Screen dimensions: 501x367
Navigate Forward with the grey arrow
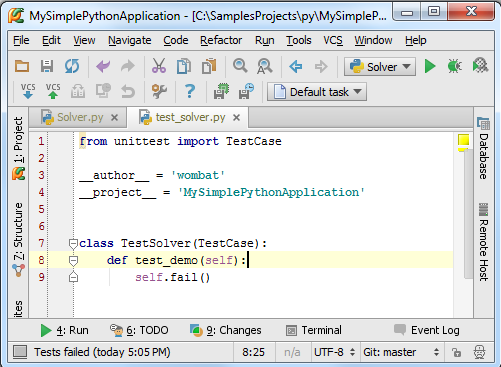321,66
